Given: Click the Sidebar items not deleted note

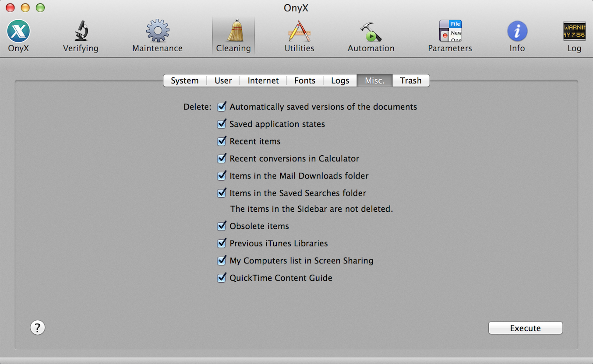Looking at the screenshot, I should pyautogui.click(x=312, y=209).
